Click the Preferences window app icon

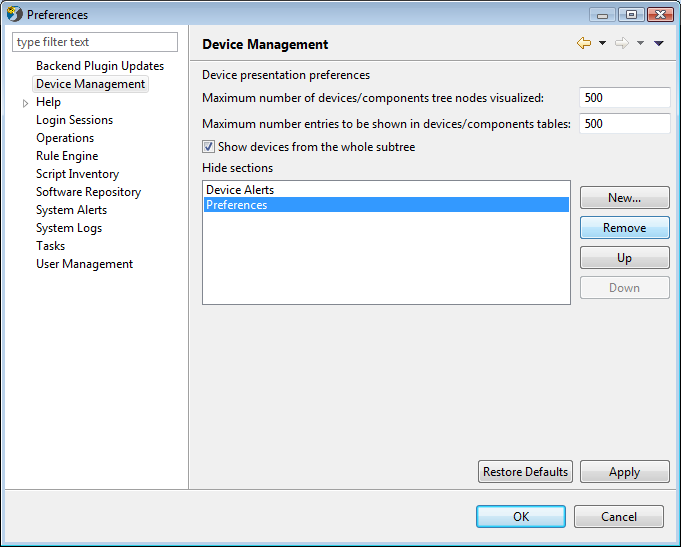[14, 14]
